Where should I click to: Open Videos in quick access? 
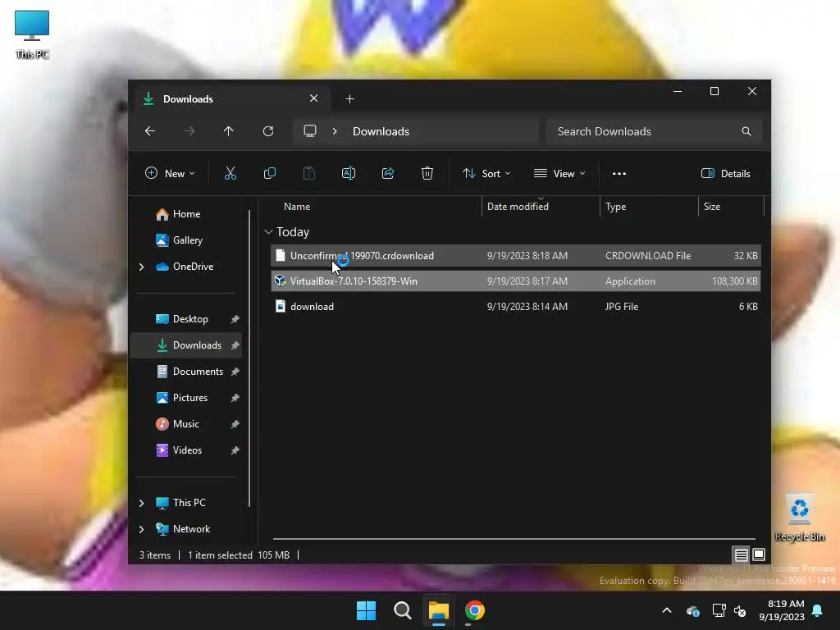pos(187,450)
